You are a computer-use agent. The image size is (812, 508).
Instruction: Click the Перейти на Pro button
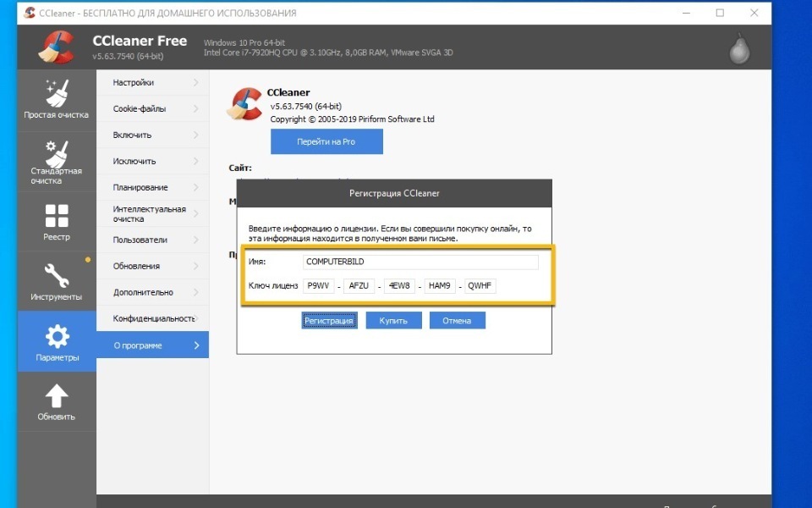click(x=326, y=141)
